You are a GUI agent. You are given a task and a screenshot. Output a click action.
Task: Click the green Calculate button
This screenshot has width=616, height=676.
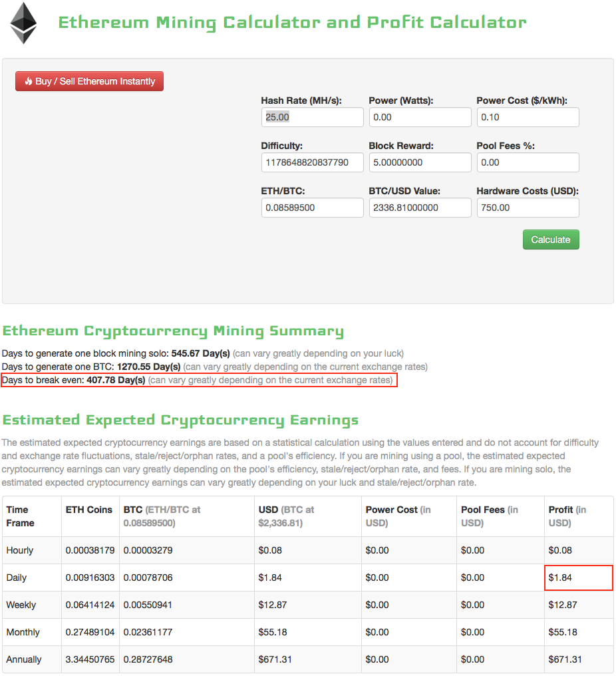pyautogui.click(x=551, y=240)
